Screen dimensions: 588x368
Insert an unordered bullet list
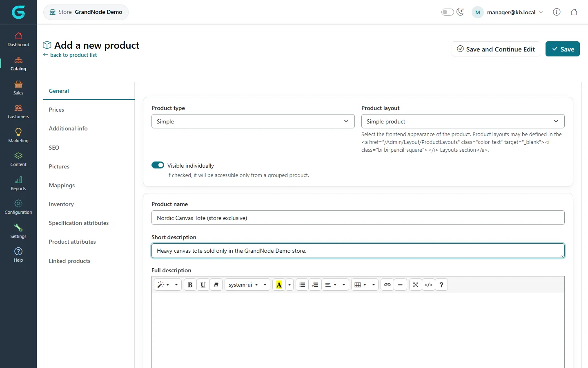pyautogui.click(x=302, y=285)
